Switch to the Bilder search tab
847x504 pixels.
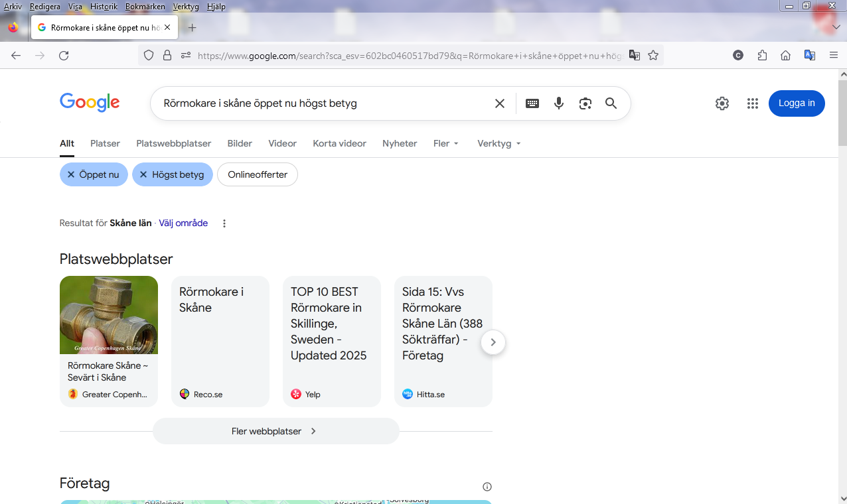point(240,143)
